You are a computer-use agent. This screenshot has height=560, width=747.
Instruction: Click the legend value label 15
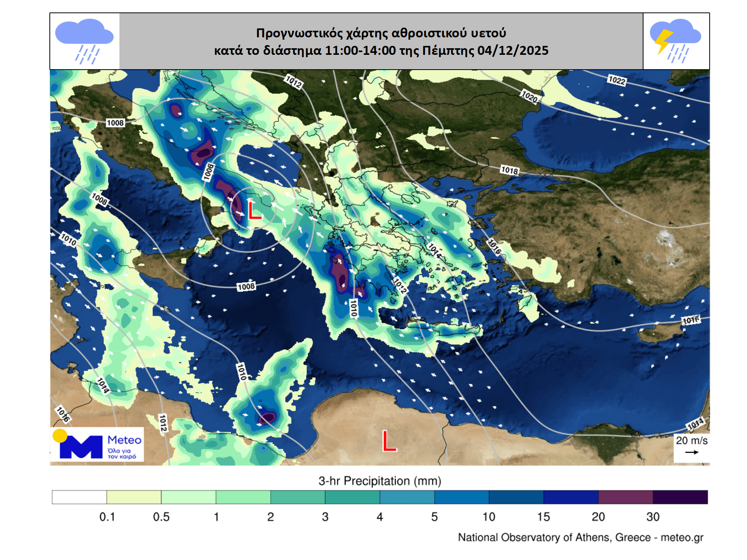pyautogui.click(x=543, y=517)
